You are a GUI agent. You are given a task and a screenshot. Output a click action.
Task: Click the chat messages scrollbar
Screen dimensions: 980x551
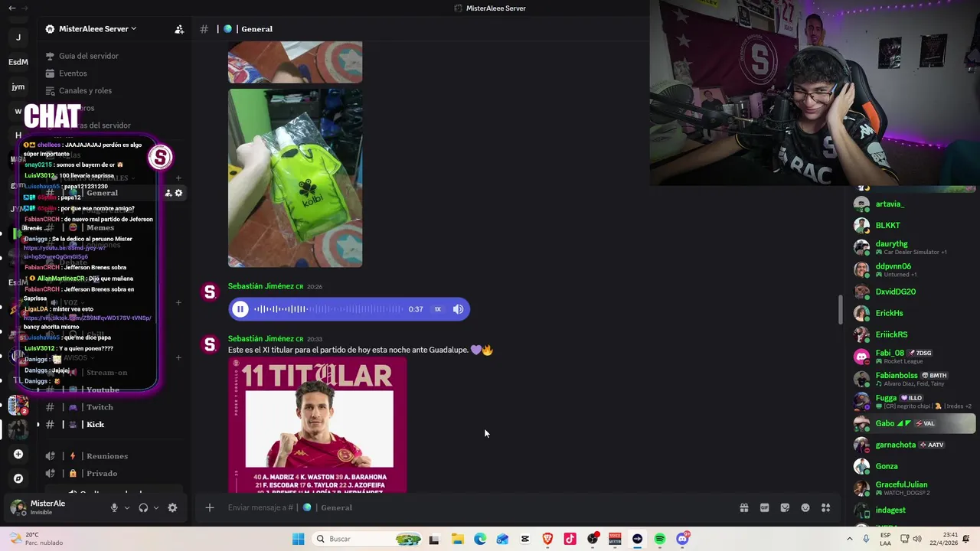point(840,308)
